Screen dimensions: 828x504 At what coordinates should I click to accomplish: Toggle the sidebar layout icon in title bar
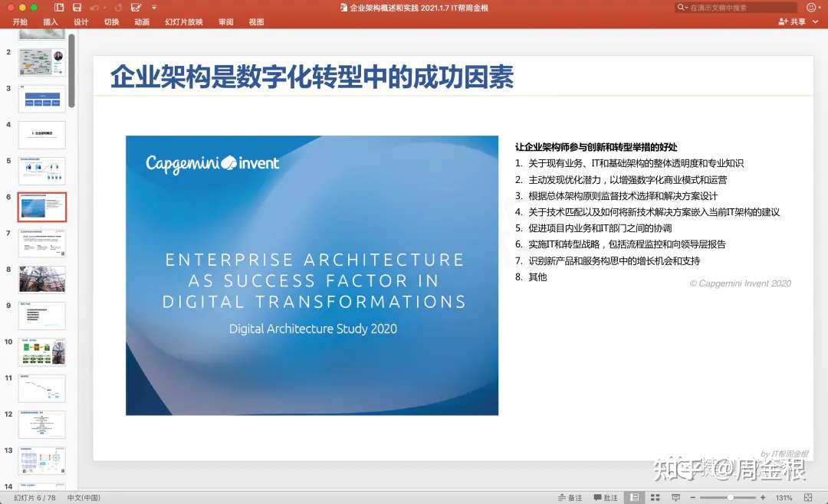click(59, 8)
